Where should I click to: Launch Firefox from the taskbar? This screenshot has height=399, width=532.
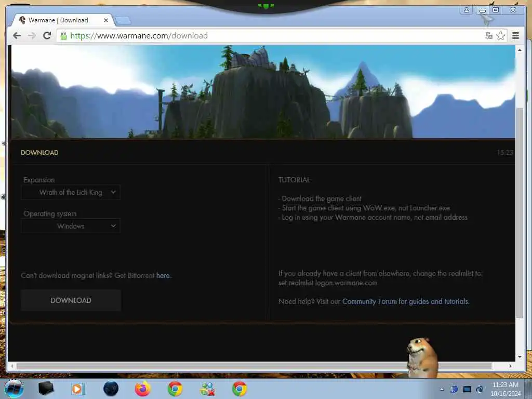[x=142, y=389]
